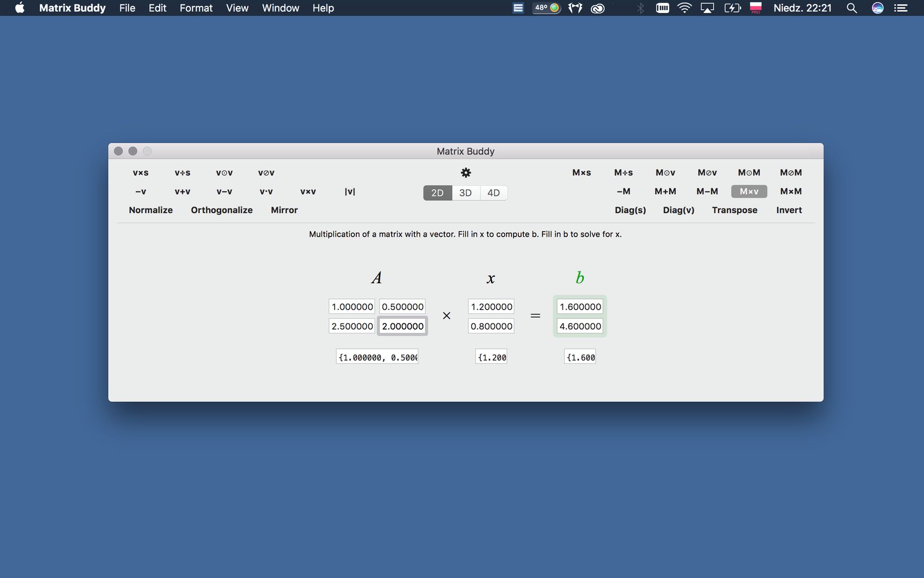Click result b cell with 1.600000

click(580, 306)
